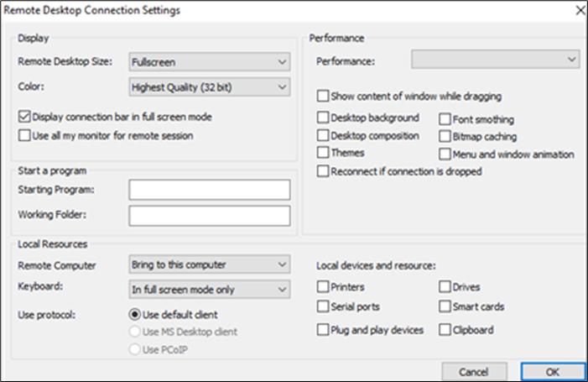Viewport: 588px width, 382px height.
Task: Enable Printers local device sharing
Action: (x=323, y=287)
